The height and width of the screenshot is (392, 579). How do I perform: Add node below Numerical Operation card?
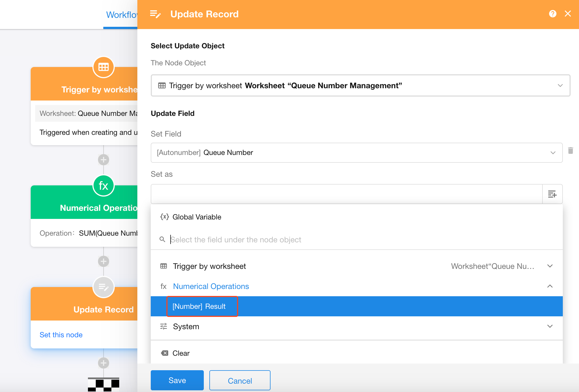tap(103, 261)
